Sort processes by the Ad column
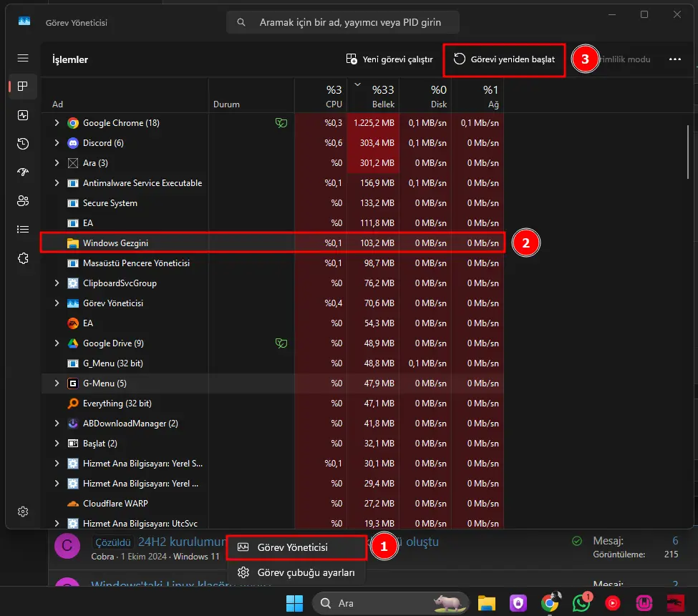The height and width of the screenshot is (616, 698). (x=125, y=95)
